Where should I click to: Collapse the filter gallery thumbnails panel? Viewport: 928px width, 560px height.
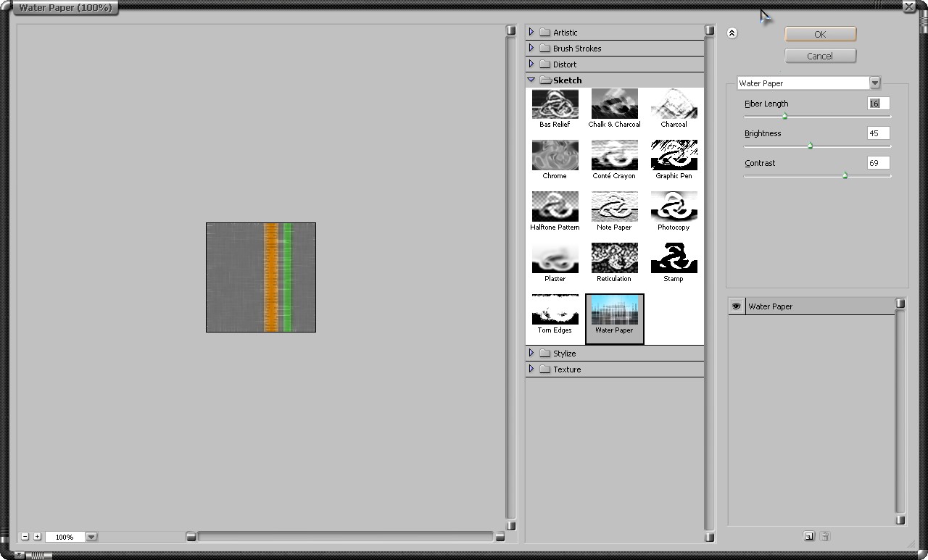[732, 33]
